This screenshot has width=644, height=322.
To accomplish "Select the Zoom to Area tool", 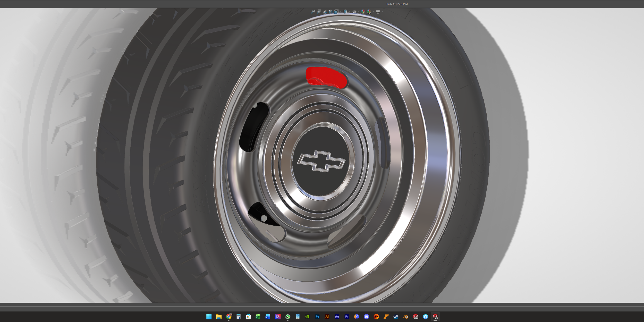I will tap(319, 12).
